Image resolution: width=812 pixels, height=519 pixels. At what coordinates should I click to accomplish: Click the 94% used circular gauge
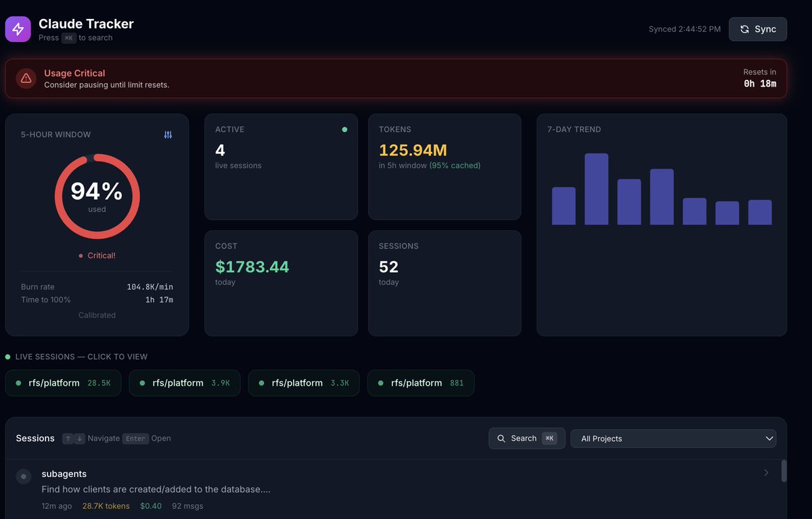click(x=97, y=196)
